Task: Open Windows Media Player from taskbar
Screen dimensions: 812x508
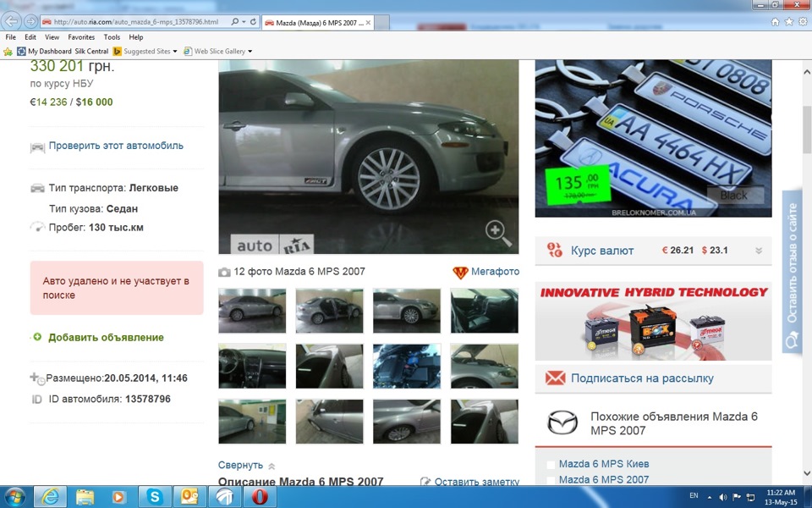Action: point(118,497)
